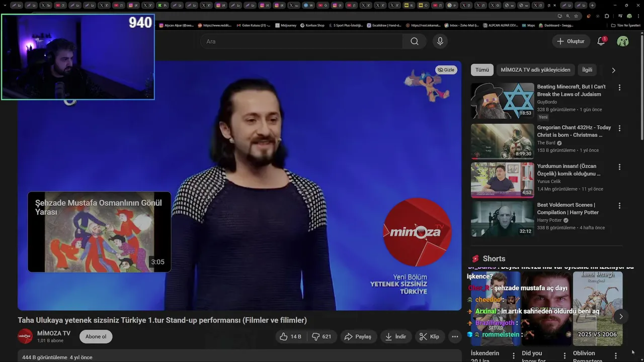Open Best Voldemort Scenes video title
This screenshot has height=362, width=644.
[x=568, y=209]
